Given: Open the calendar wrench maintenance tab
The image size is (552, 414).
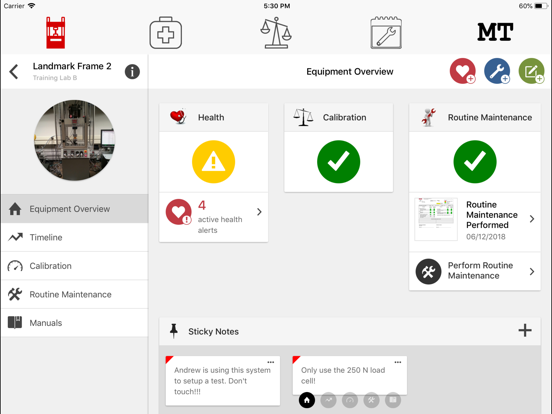Looking at the screenshot, I should 386,33.
